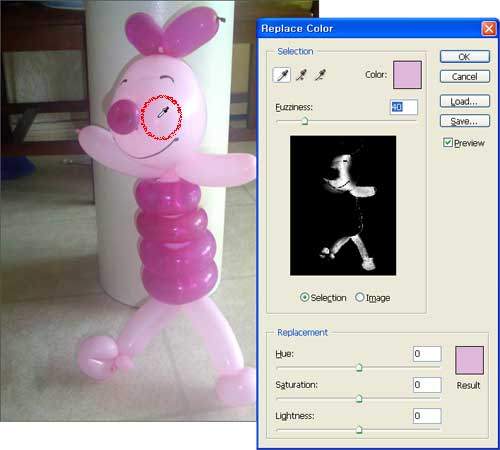This screenshot has width=500, height=450.
Task: Select the Eyedropper tool in Replace Color
Action: (x=282, y=75)
